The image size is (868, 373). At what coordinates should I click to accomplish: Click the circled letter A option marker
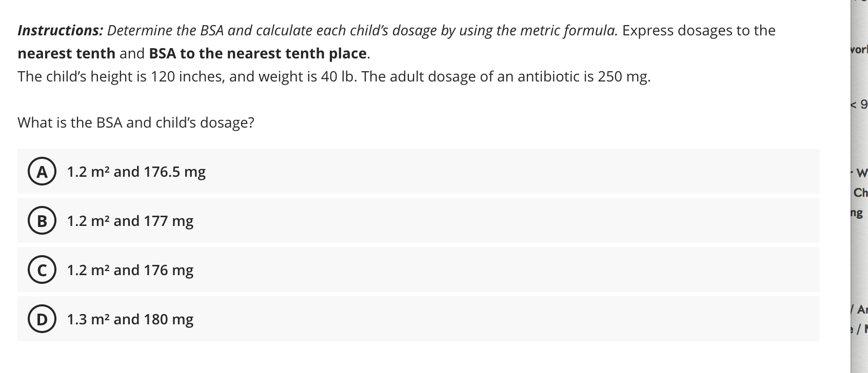coord(42,172)
